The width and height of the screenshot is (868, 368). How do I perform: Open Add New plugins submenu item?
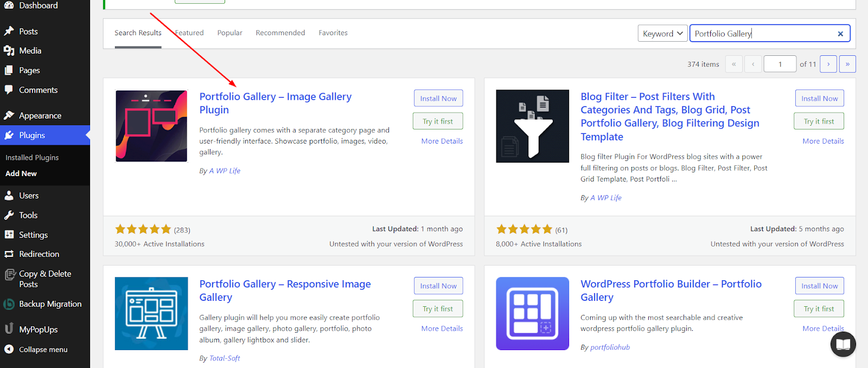pyautogui.click(x=21, y=173)
